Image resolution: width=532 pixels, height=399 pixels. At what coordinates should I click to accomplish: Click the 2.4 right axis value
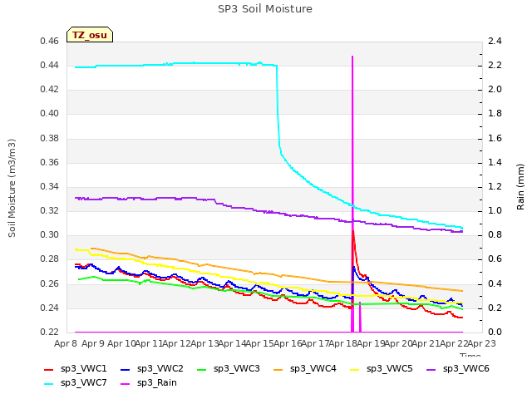coord(495,41)
